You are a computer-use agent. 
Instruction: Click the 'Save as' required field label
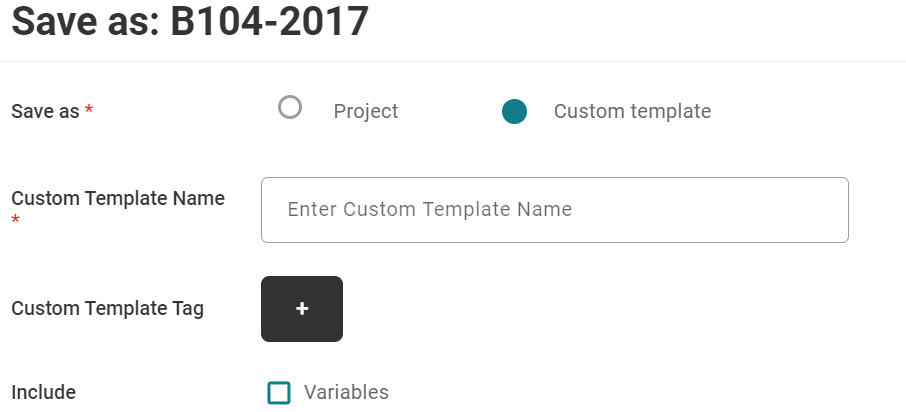pyautogui.click(x=45, y=111)
